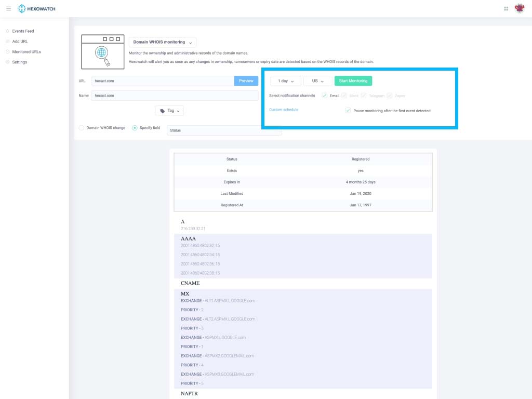Click the Events Feed bell icon

point(7,31)
